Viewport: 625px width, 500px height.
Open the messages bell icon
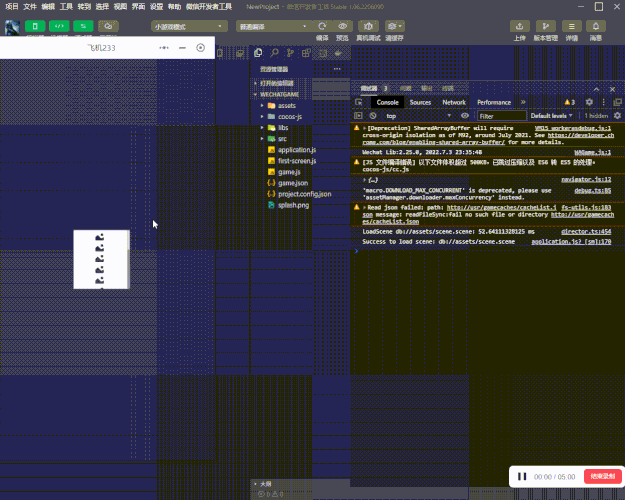596,26
